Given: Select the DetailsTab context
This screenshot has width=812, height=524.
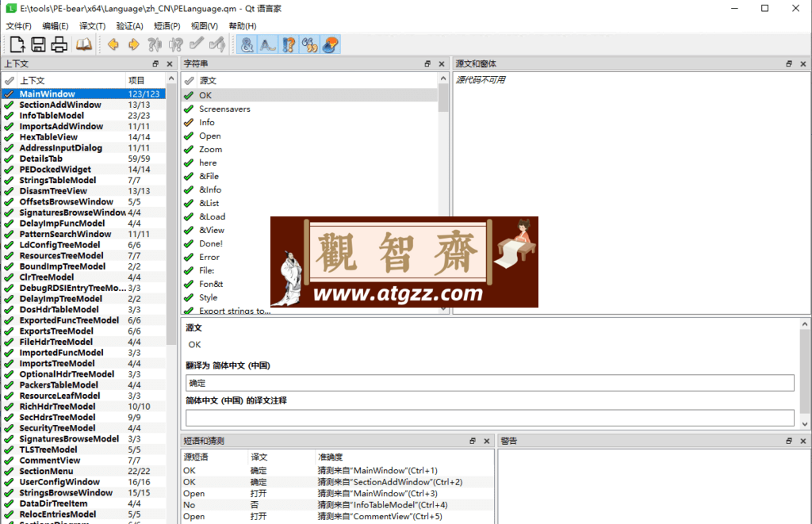Looking at the screenshot, I should click(84, 159).
